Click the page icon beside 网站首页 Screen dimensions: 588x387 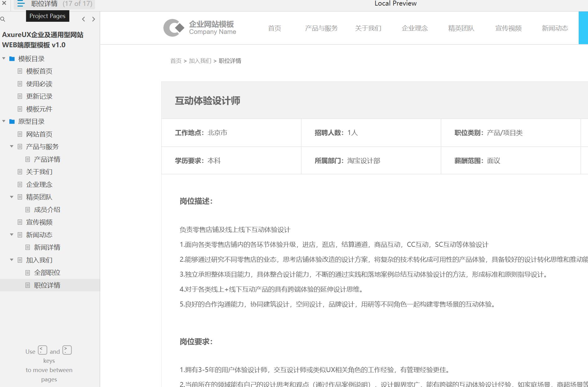[x=20, y=134]
